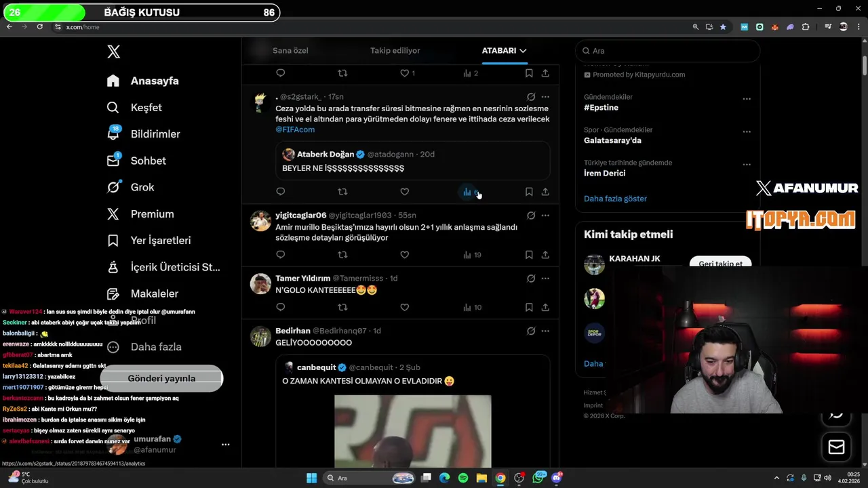The height and width of the screenshot is (488, 868).
Task: Repost the s2gstark_ tweet
Action: [342, 192]
